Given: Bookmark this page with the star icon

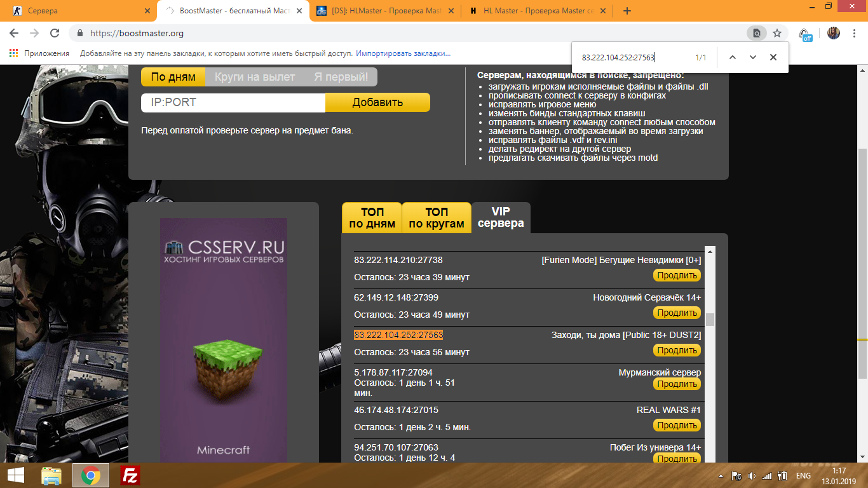Looking at the screenshot, I should 776,33.
